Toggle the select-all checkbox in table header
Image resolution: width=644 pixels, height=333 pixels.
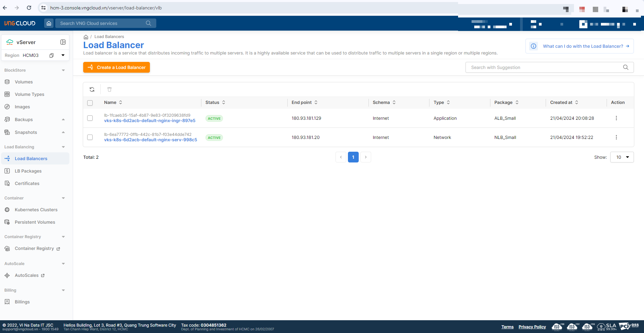point(90,103)
